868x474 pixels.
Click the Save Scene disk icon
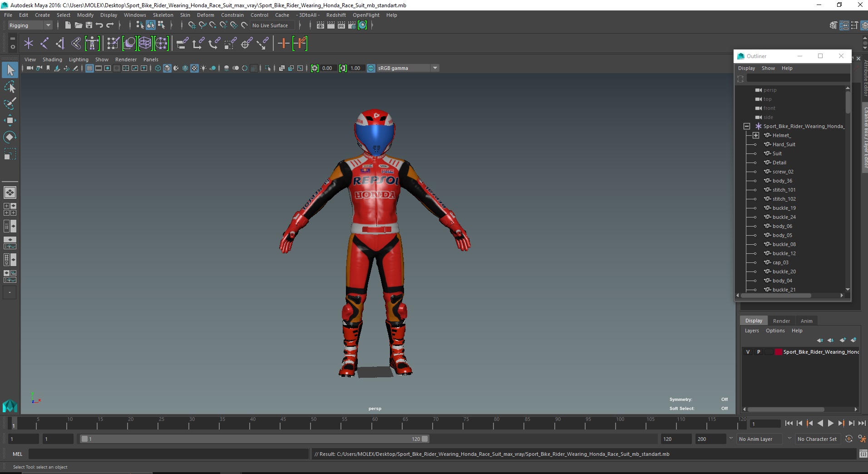[x=89, y=25]
